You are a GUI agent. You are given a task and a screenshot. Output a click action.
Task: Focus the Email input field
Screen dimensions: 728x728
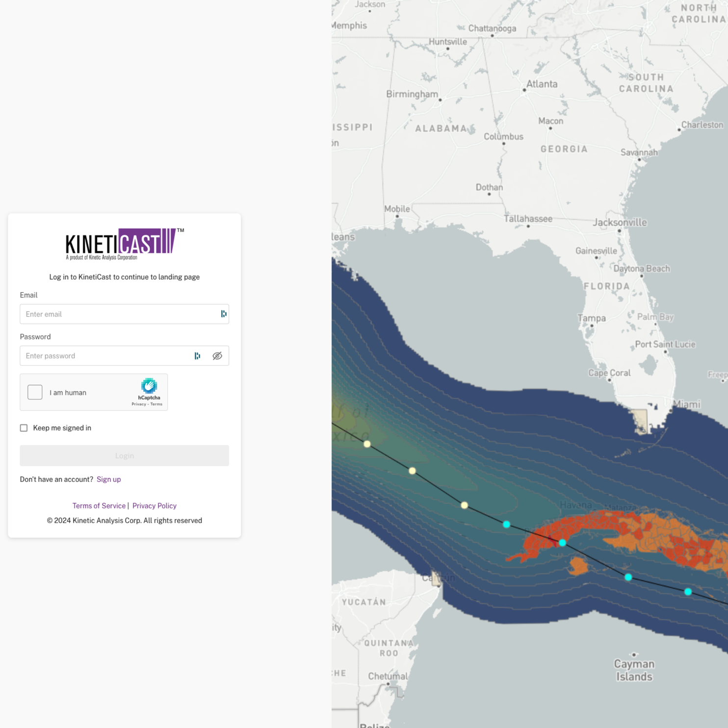124,314
